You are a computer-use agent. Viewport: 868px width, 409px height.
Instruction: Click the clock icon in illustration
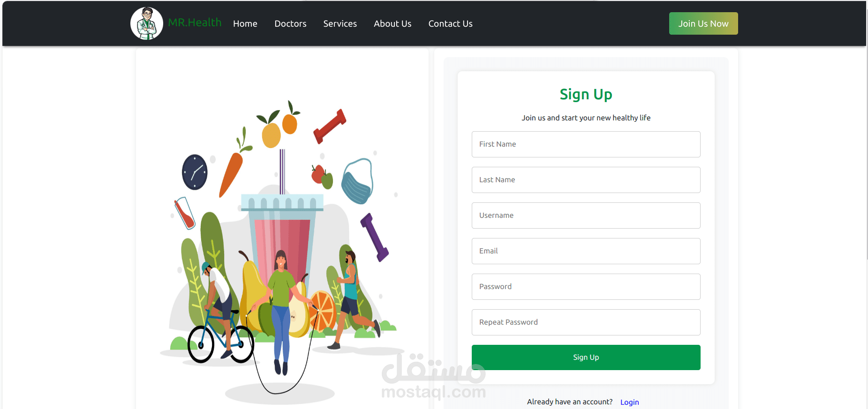[x=195, y=172]
